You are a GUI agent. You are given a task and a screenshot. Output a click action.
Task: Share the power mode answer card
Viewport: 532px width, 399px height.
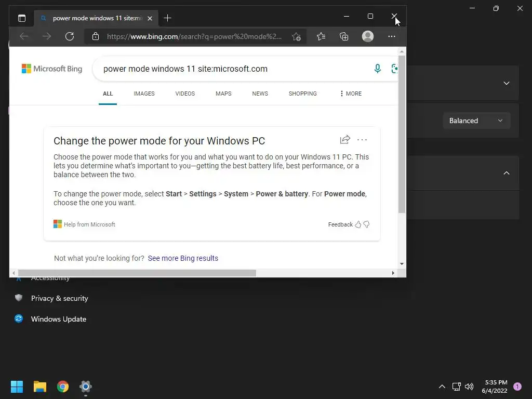click(345, 139)
